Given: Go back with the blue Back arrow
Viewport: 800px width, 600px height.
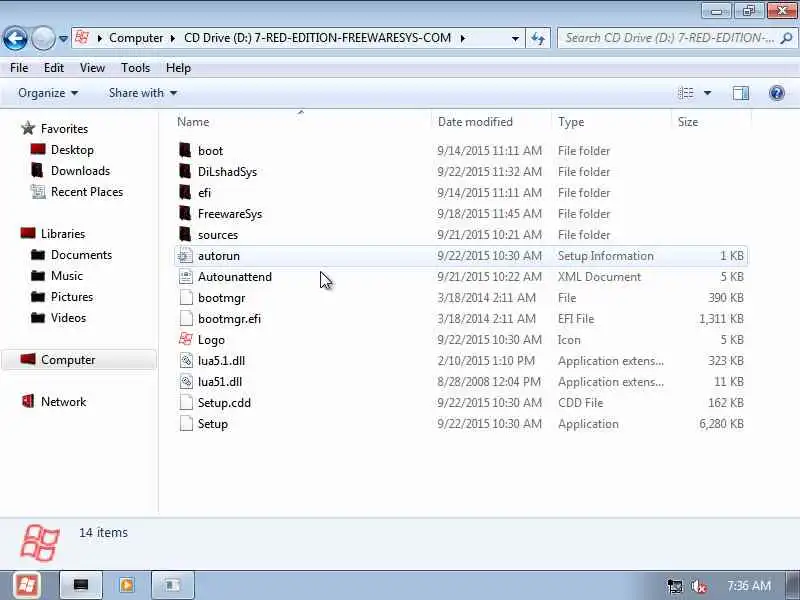Looking at the screenshot, I should 15,38.
